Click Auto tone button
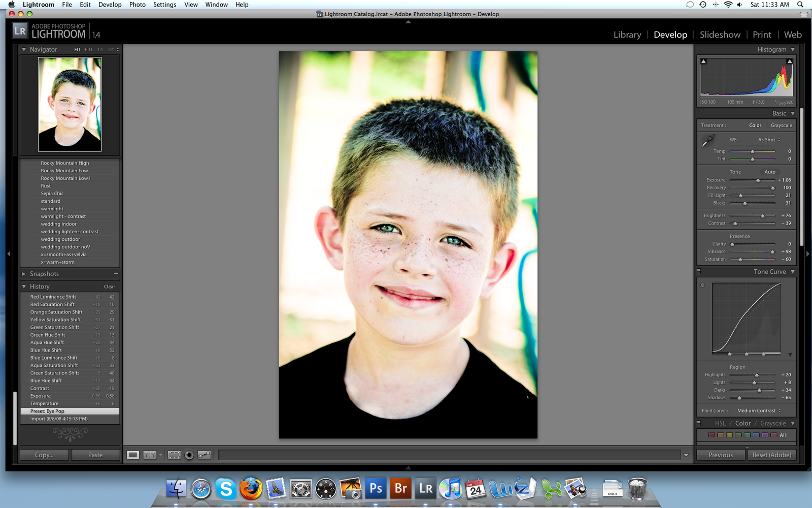The width and height of the screenshot is (812, 508). [x=770, y=172]
